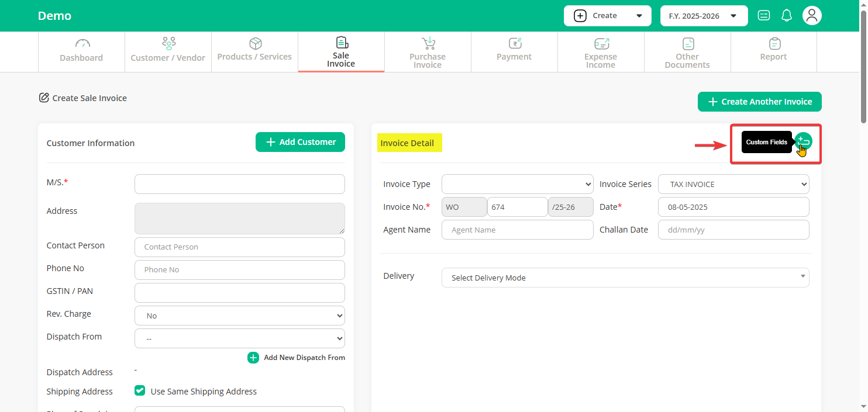Go to the Report tab
868x412 pixels.
pyautogui.click(x=773, y=52)
